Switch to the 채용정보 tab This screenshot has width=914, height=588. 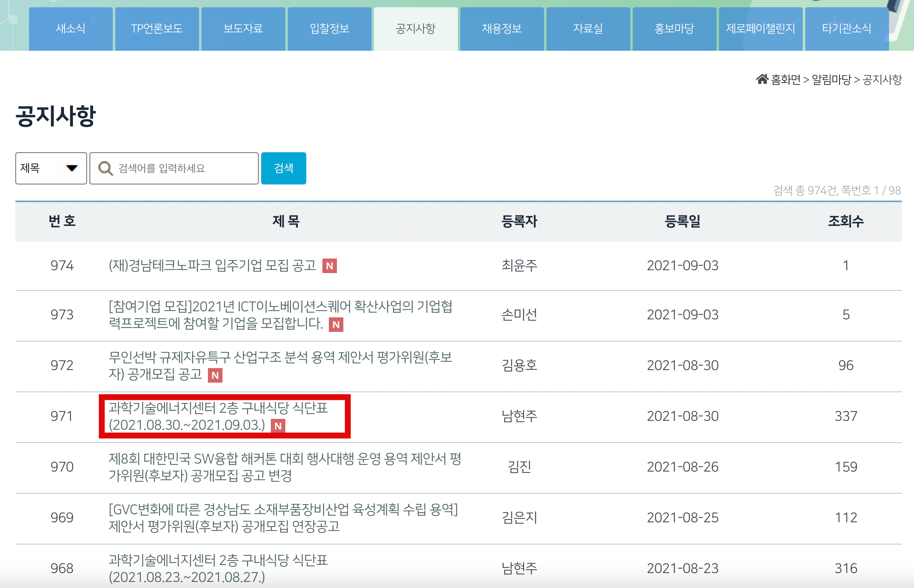click(502, 29)
